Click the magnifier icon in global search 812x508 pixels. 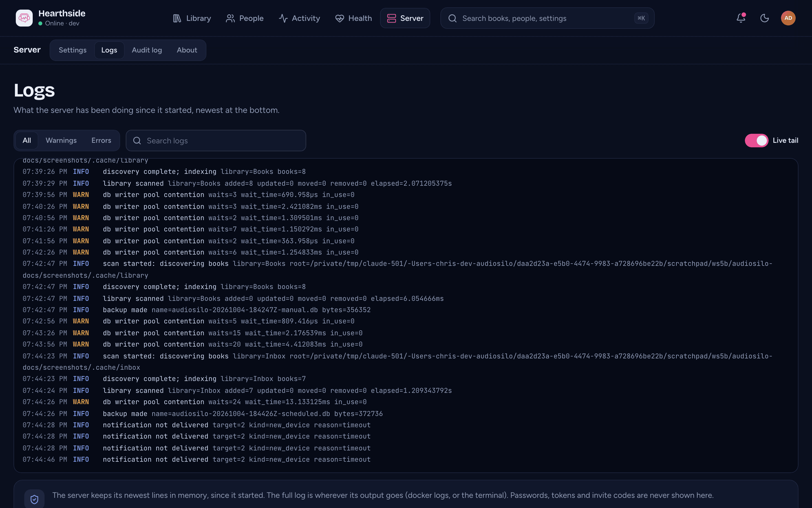[x=452, y=18]
